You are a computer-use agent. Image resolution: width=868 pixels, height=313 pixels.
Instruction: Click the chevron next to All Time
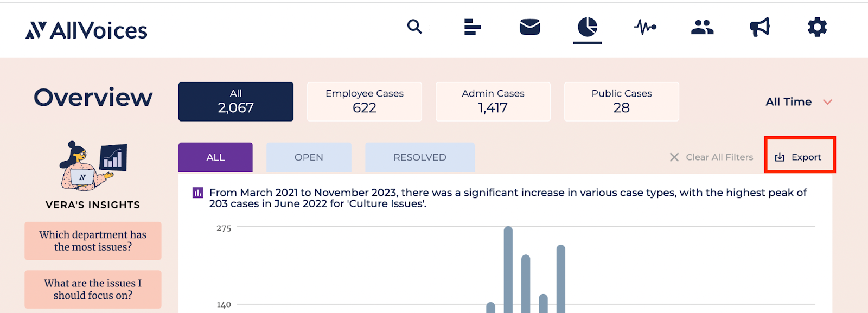pos(827,102)
